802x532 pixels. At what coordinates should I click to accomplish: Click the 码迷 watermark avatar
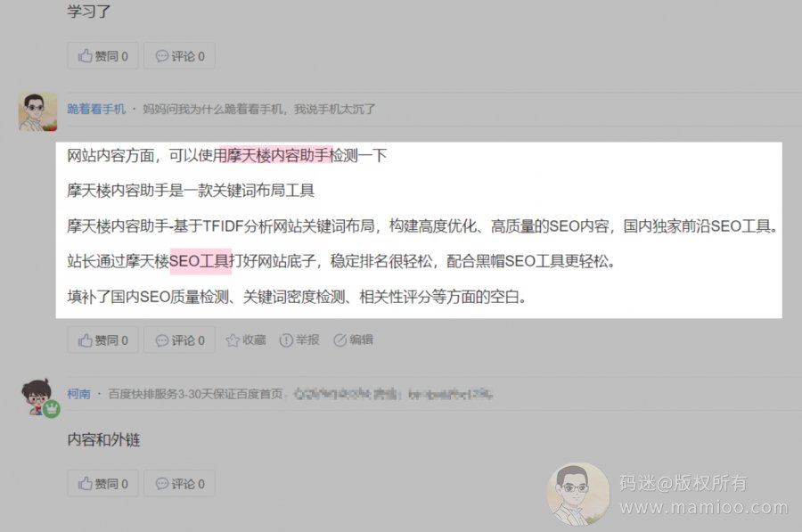578,494
